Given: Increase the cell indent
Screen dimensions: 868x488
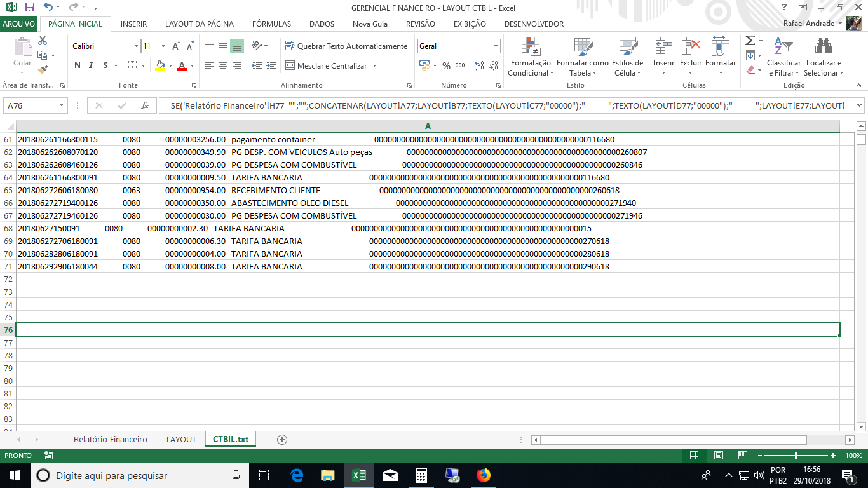Looking at the screenshot, I should pyautogui.click(x=271, y=65).
